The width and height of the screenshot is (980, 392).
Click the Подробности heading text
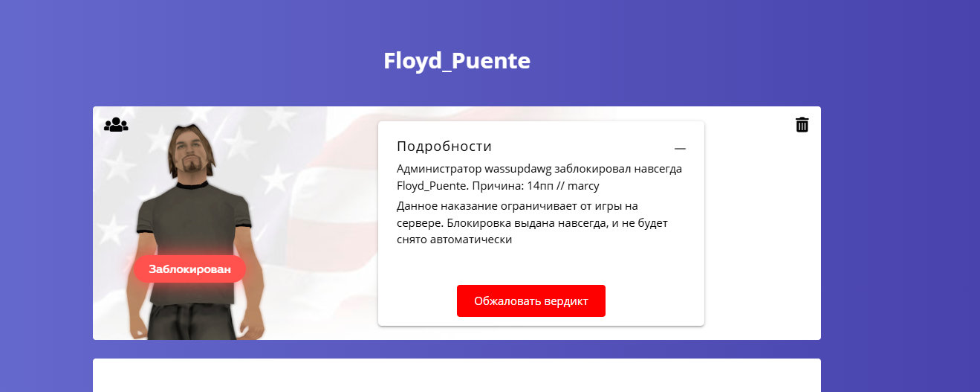click(444, 147)
